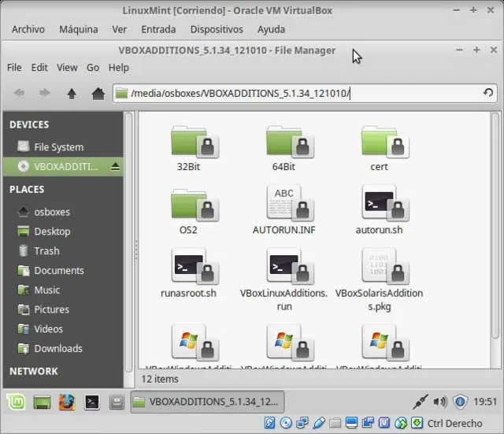This screenshot has width=504, height=434.
Task: Switch to VBOXADDITIONS taskbar window button
Action: click(x=207, y=402)
